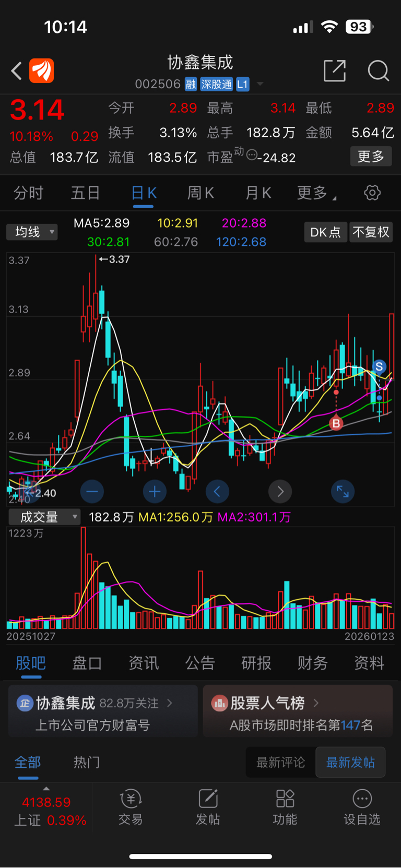Shift chart left with left arrow
The image size is (401, 868).
point(217,491)
